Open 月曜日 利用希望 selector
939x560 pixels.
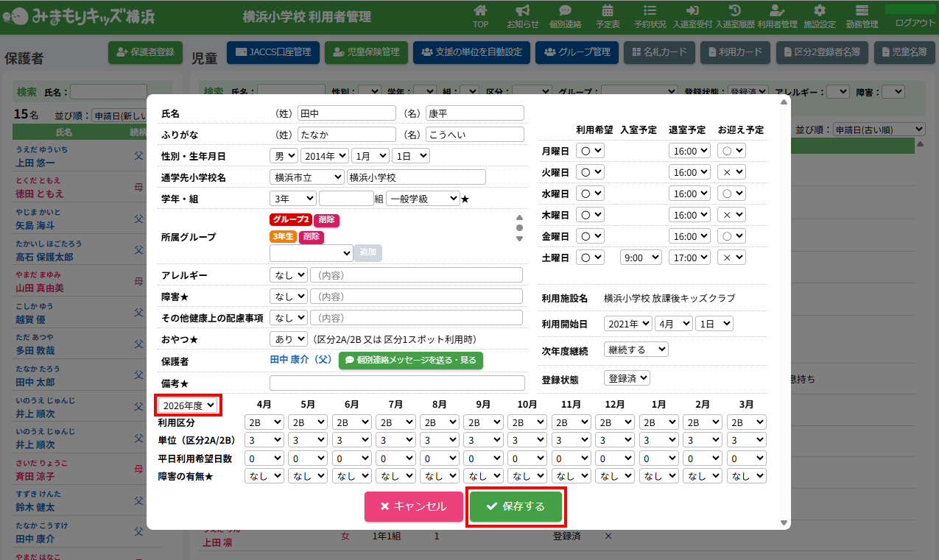(590, 151)
